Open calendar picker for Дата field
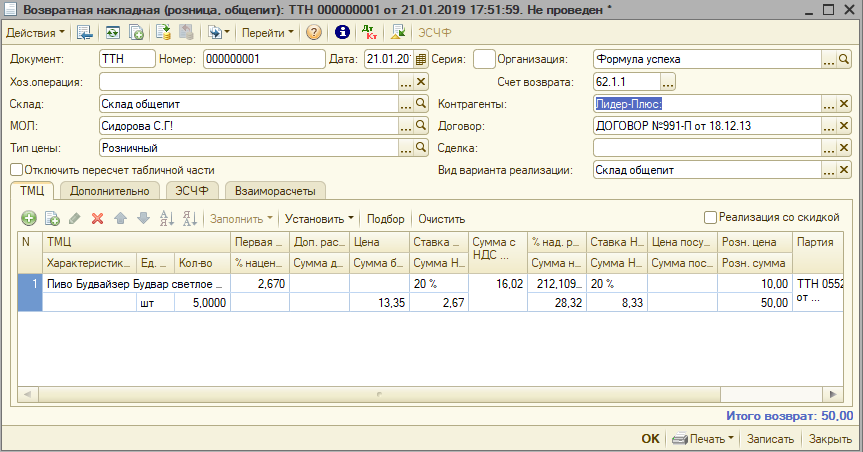Image resolution: width=863 pixels, height=452 pixels. 421,59
